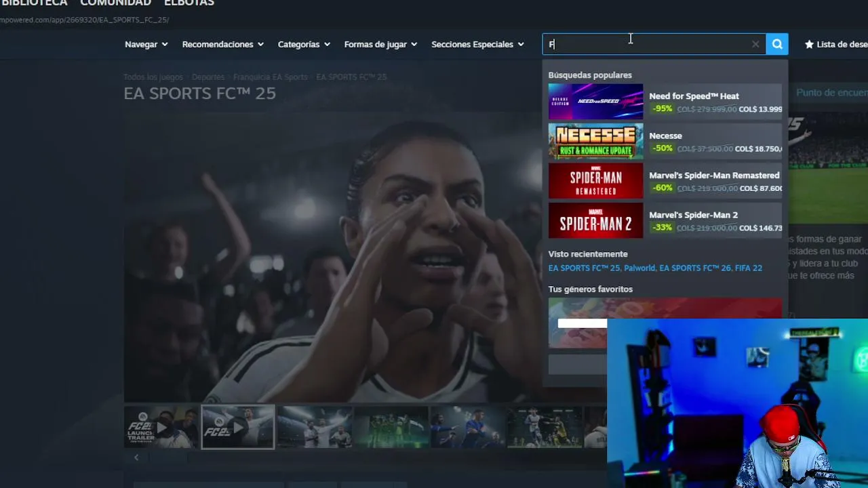The image size is (868, 488).
Task: Open screenshot of green-kit team
Action: click(x=391, y=427)
